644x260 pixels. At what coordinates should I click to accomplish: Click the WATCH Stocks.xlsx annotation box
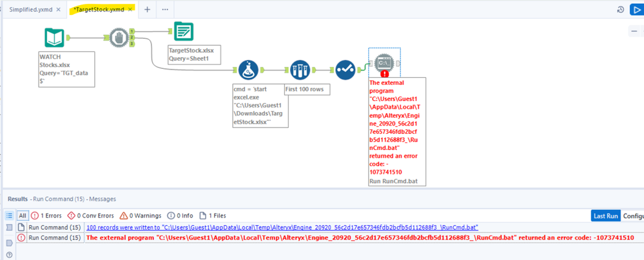[66, 69]
